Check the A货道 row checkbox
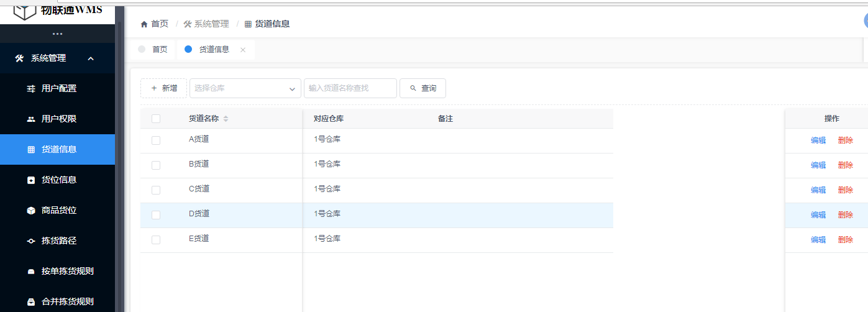The image size is (868, 312). pos(156,140)
